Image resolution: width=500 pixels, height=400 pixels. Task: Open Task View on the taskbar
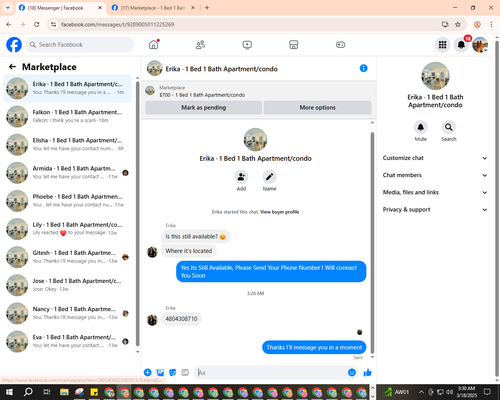[x=47, y=392]
